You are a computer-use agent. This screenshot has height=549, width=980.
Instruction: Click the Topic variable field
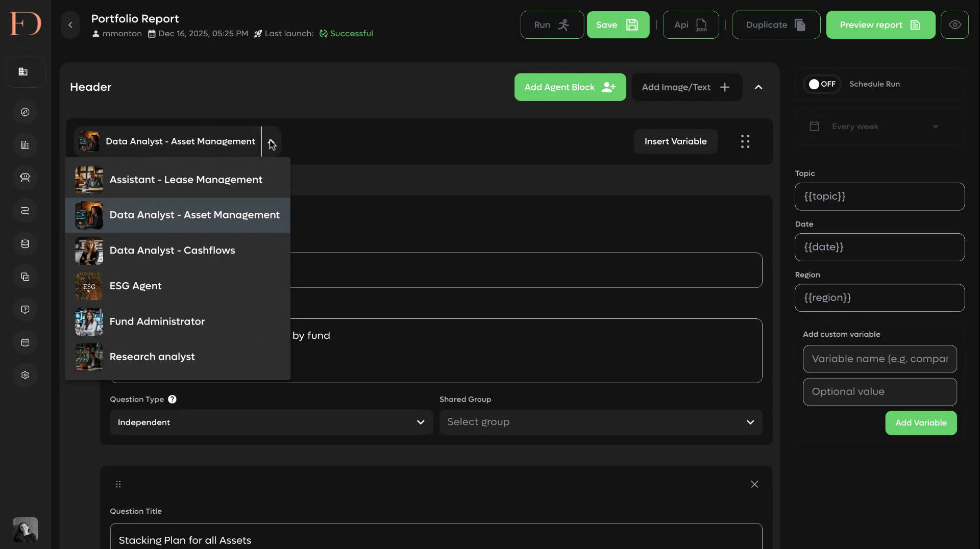click(x=879, y=196)
